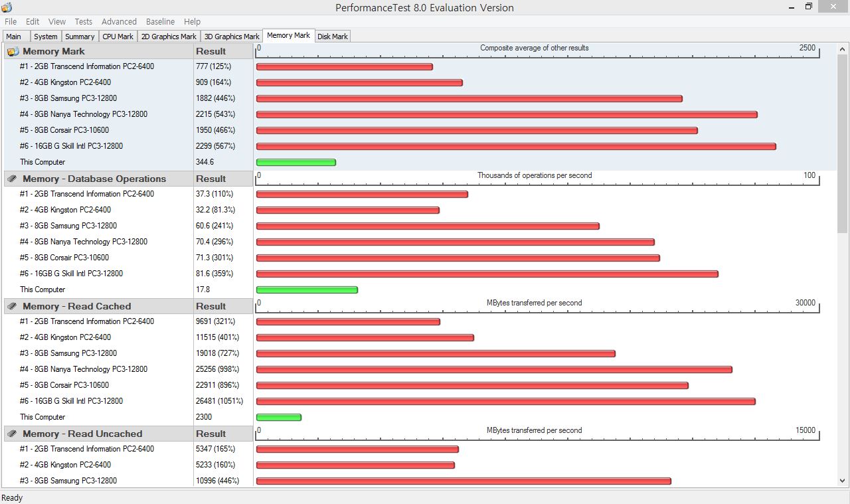
Task: Click the green This Computer bar in Memory Mark
Action: tap(296, 162)
